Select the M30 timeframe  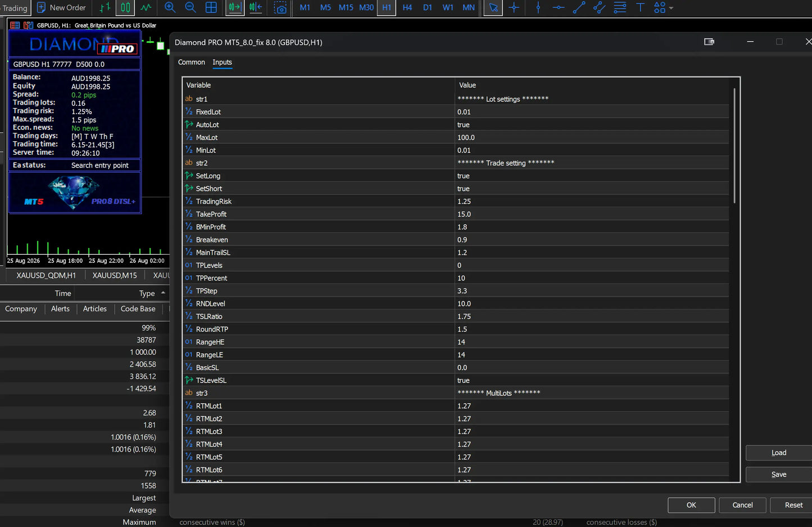(x=366, y=8)
